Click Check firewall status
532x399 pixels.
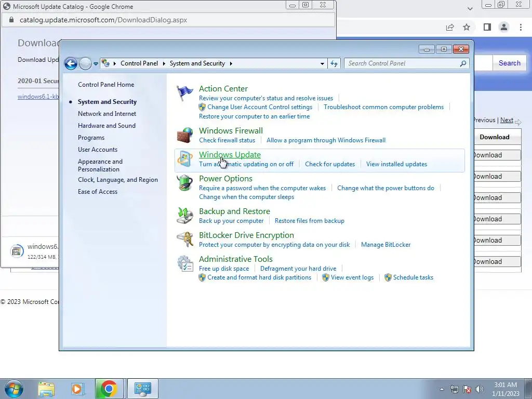point(227,140)
